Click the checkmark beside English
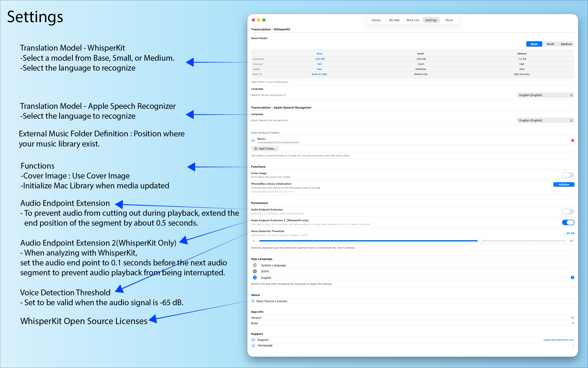 pos(572,278)
